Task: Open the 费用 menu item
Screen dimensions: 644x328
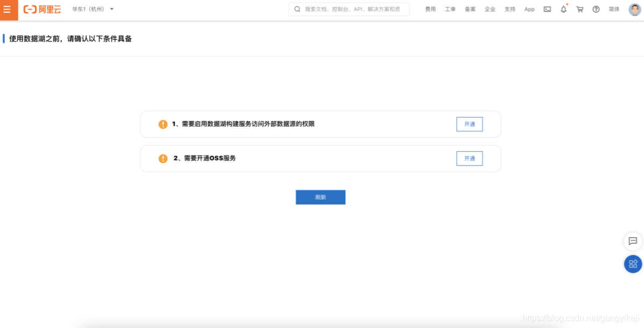Action: pyautogui.click(x=430, y=9)
